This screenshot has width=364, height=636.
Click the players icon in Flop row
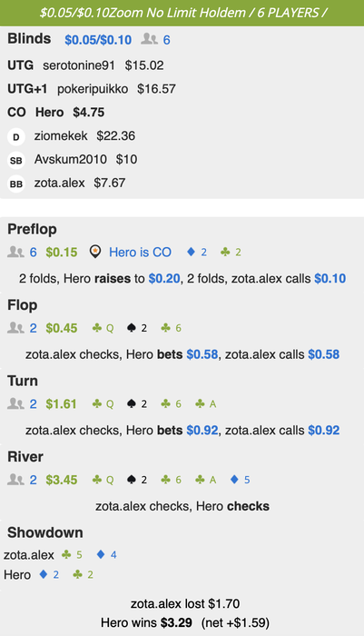(x=15, y=328)
